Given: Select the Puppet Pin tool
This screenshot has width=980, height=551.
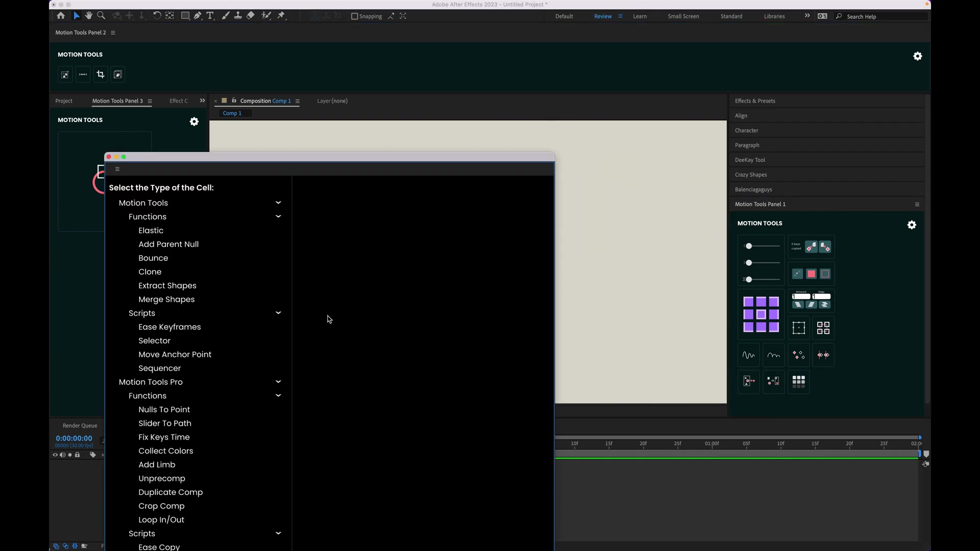Looking at the screenshot, I should (x=281, y=16).
